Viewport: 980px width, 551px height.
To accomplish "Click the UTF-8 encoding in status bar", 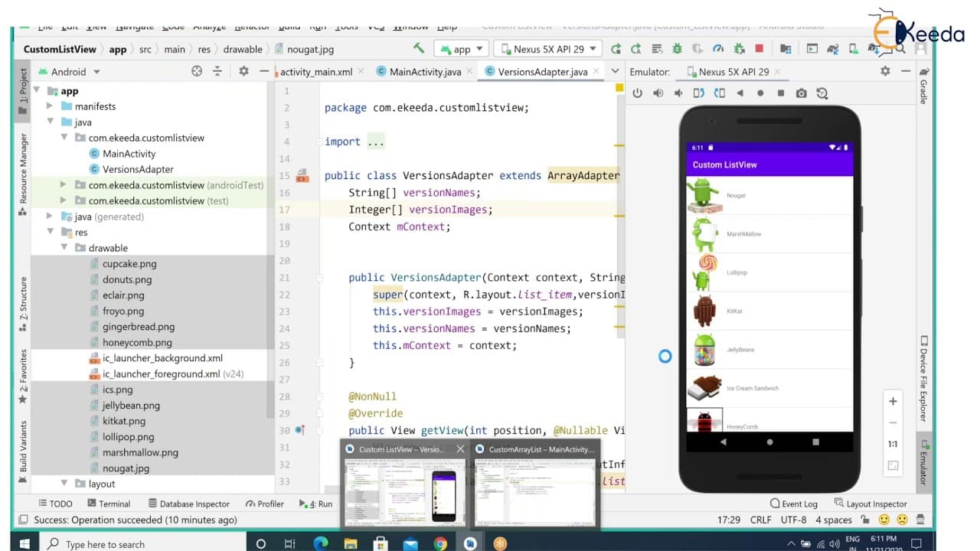I will click(x=792, y=520).
